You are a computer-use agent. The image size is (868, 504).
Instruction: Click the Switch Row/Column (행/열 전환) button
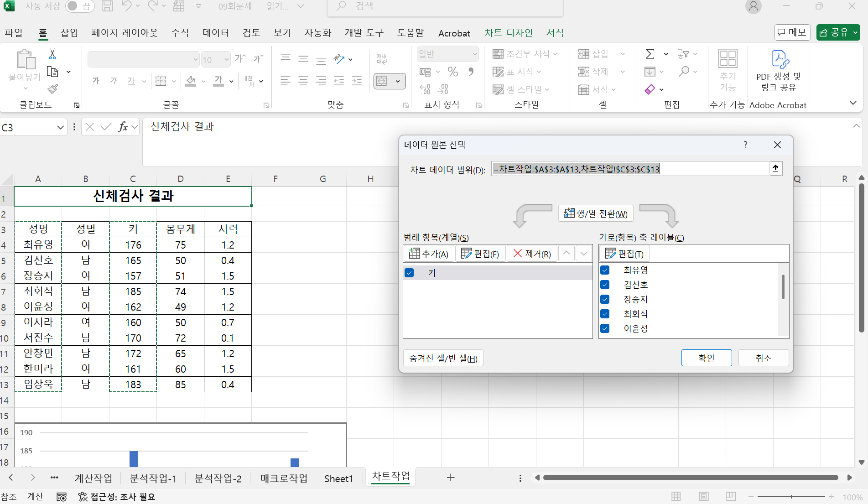(596, 213)
